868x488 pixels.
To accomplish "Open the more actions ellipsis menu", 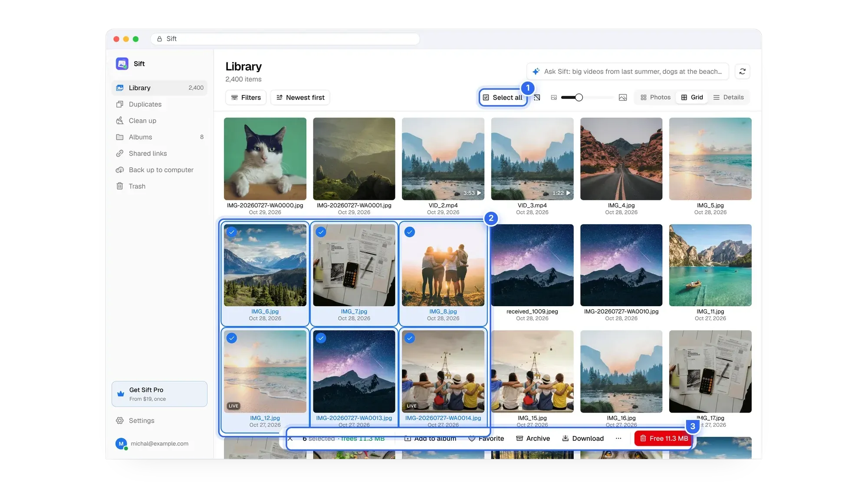I will [x=618, y=439].
